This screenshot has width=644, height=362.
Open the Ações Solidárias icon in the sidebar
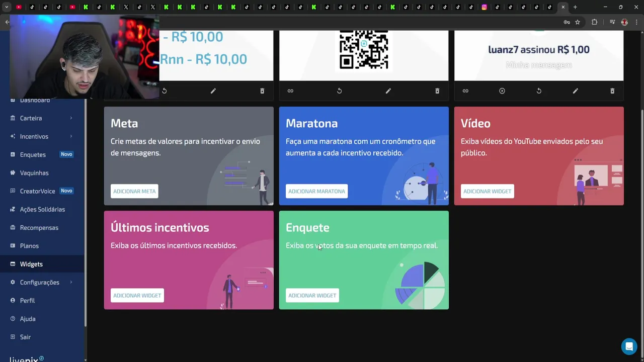click(13, 209)
